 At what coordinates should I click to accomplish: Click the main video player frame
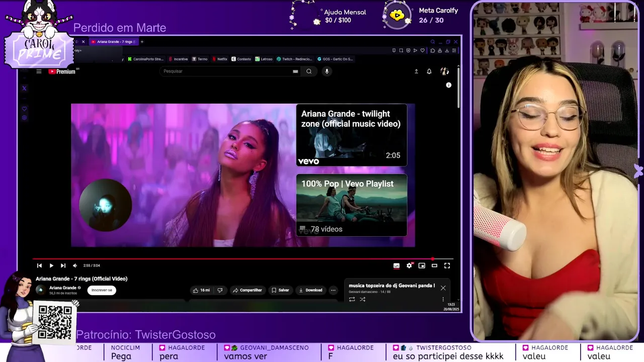pyautogui.click(x=243, y=175)
